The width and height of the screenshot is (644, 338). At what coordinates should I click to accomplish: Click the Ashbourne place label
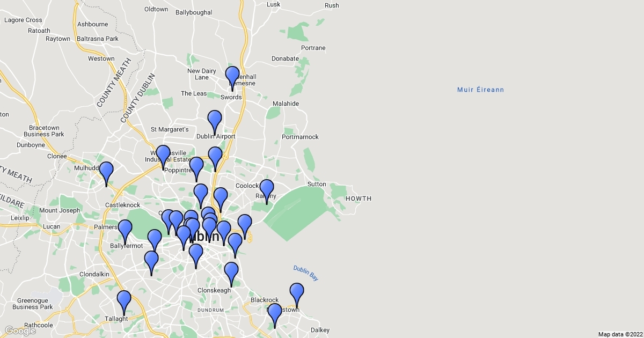[92, 24]
